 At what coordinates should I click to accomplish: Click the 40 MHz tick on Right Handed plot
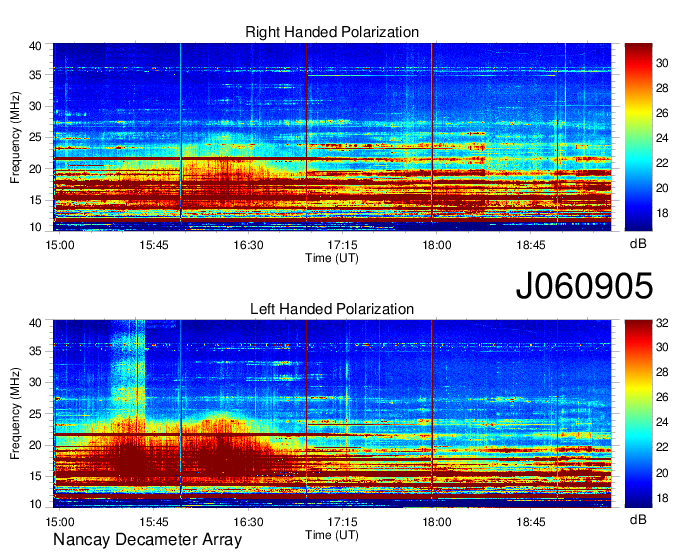tap(36, 46)
